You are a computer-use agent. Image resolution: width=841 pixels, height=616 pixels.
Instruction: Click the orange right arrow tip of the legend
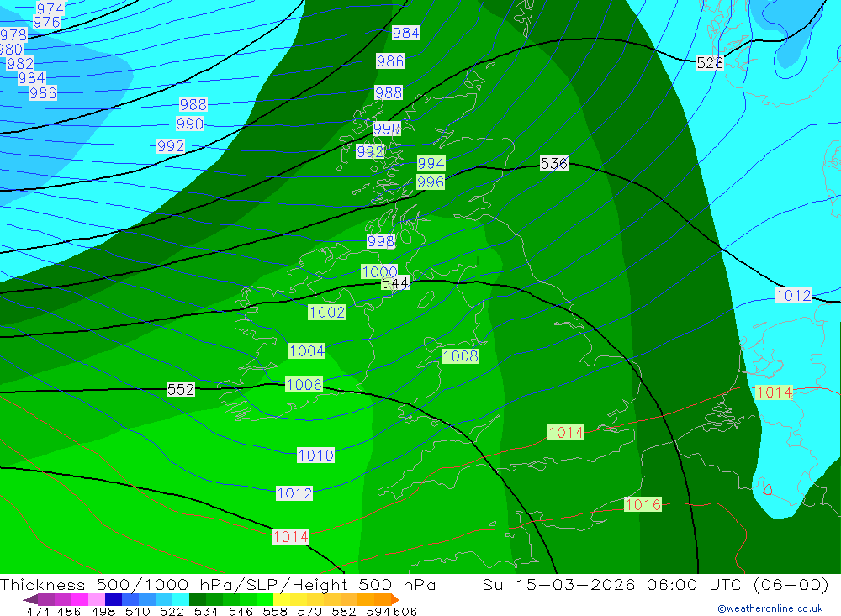coord(395,599)
